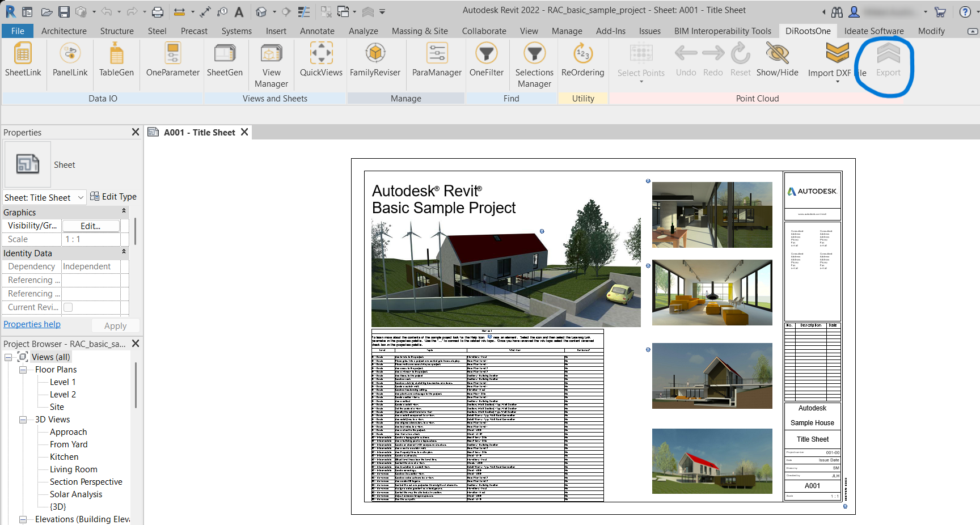Open the OneParameter tool
980x525 pixels.
(x=172, y=61)
